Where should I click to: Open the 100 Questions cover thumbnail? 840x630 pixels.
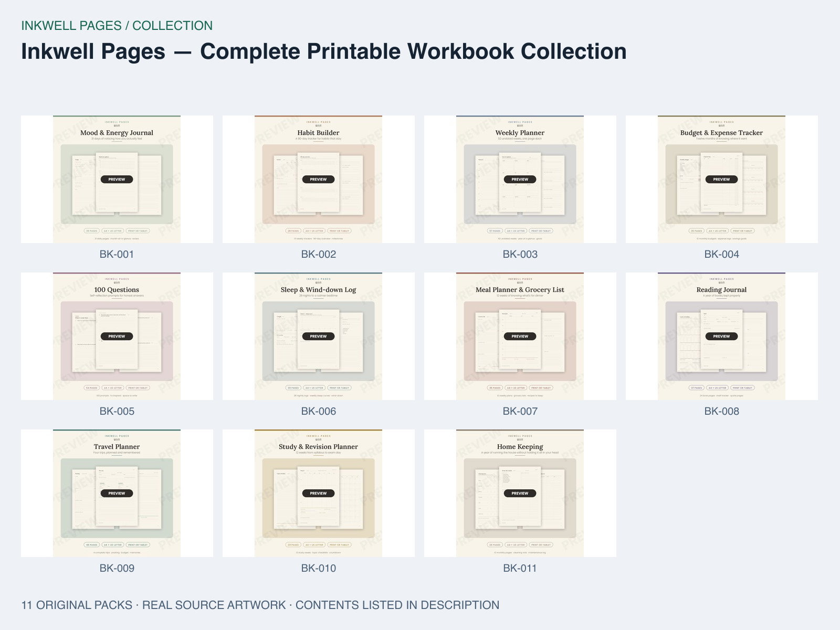point(117,336)
